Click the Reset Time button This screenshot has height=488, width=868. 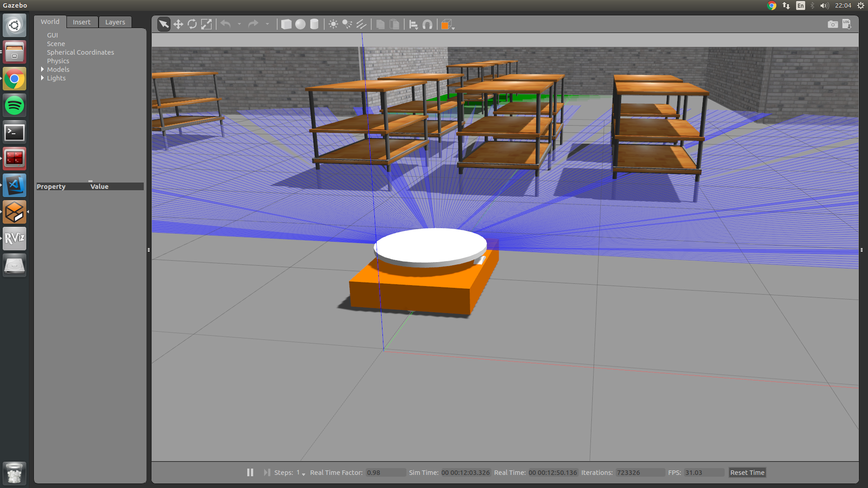747,473
